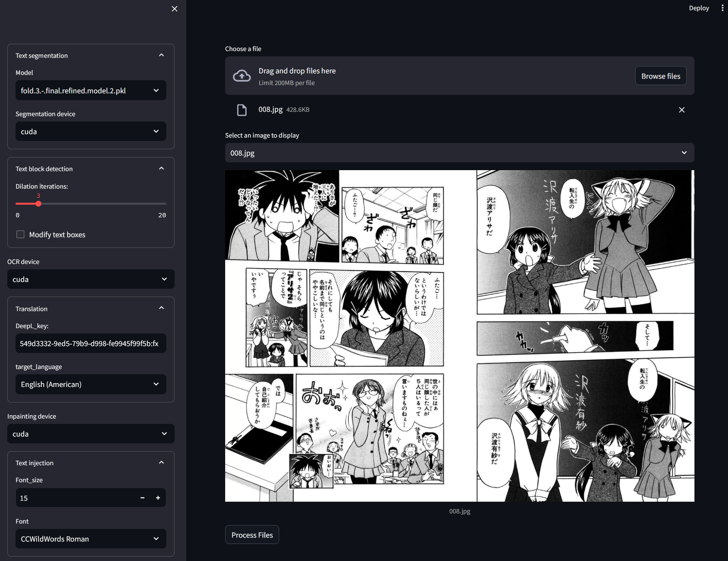Screen dimensions: 728x561
Task: Enable the Modify text boxes checkbox
Action: 20,234
